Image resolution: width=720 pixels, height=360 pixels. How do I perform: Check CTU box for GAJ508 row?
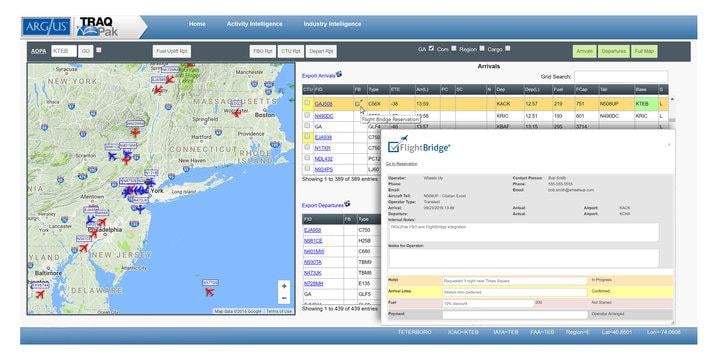(x=307, y=103)
